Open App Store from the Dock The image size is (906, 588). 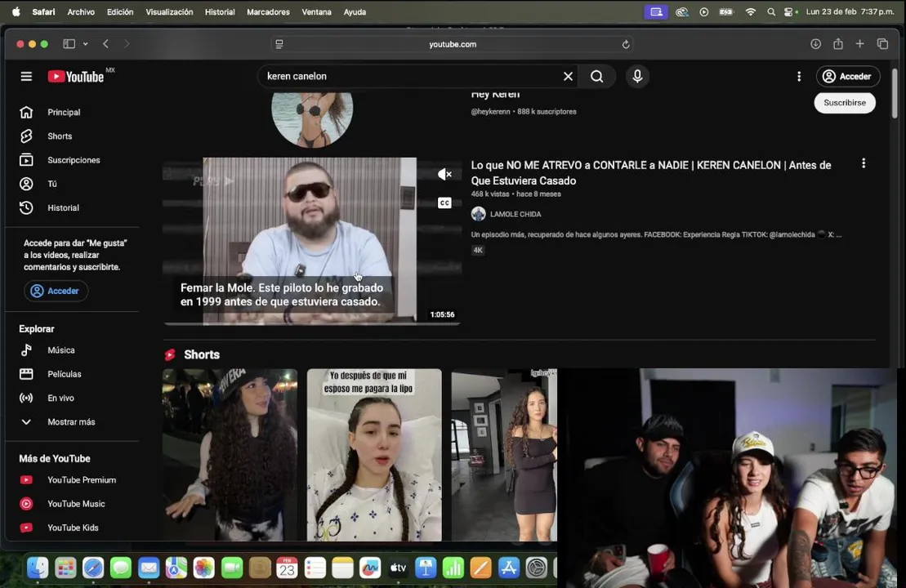[509, 568]
